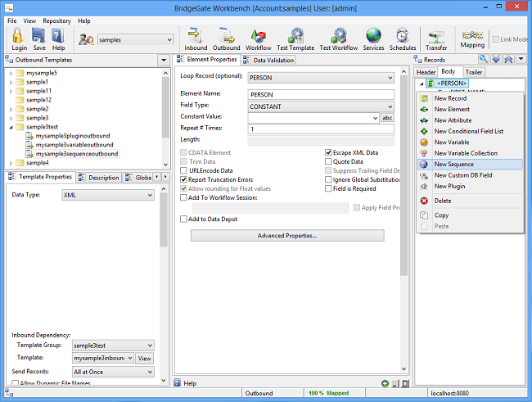Enable Add to Data Depot checkbox

[x=183, y=219]
